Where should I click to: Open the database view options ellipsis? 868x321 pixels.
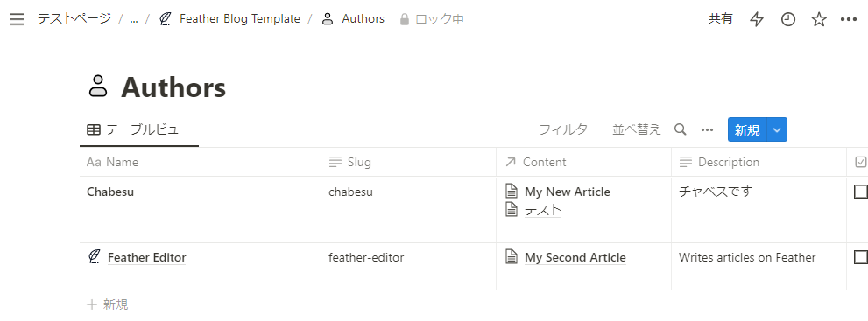(x=707, y=129)
